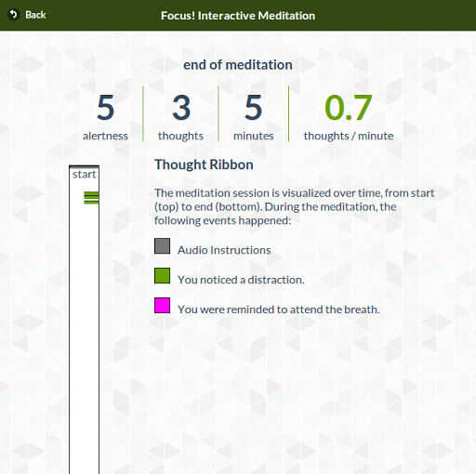Viewport: 476px width, 474px height.
Task: Select the gray Audio Instructions swatch
Action: tap(163, 246)
